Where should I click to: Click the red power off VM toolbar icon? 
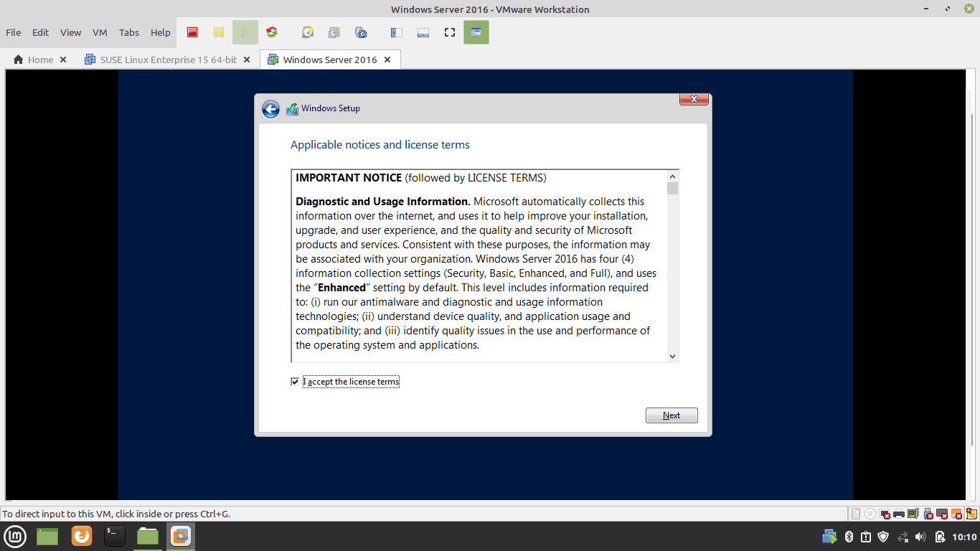coord(192,32)
